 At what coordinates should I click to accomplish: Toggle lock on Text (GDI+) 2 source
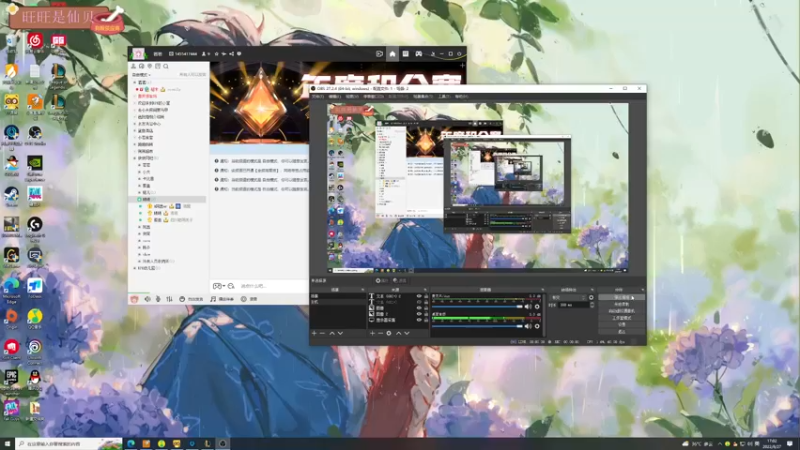click(x=426, y=296)
